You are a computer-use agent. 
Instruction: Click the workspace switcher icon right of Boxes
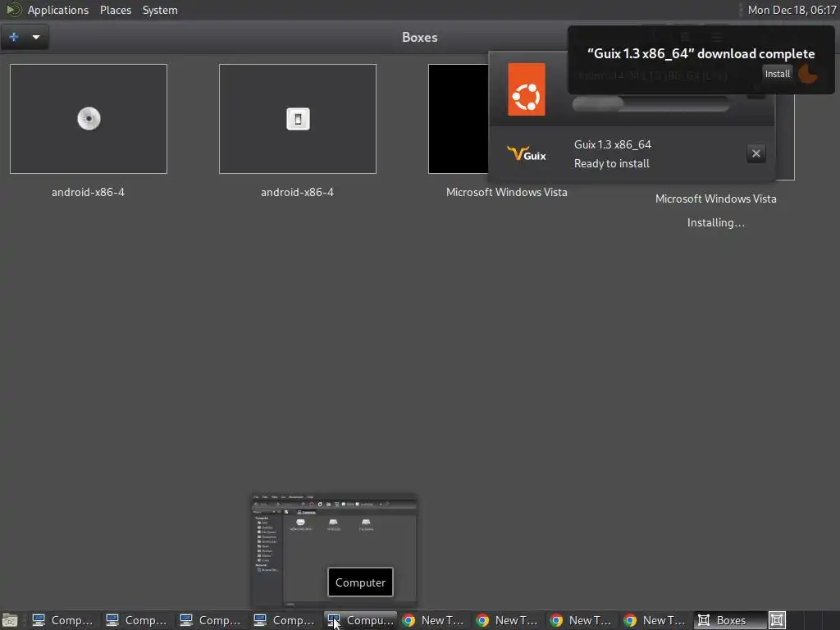click(777, 620)
